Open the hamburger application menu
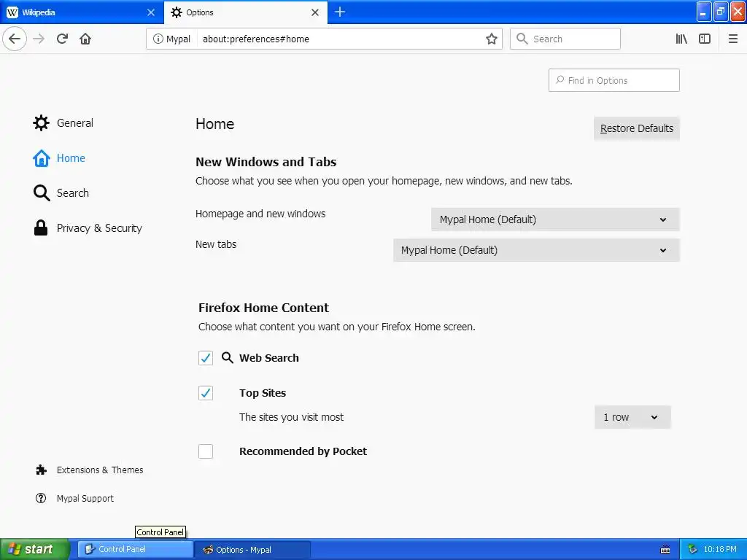Screen dimensions: 747x560 733,39
